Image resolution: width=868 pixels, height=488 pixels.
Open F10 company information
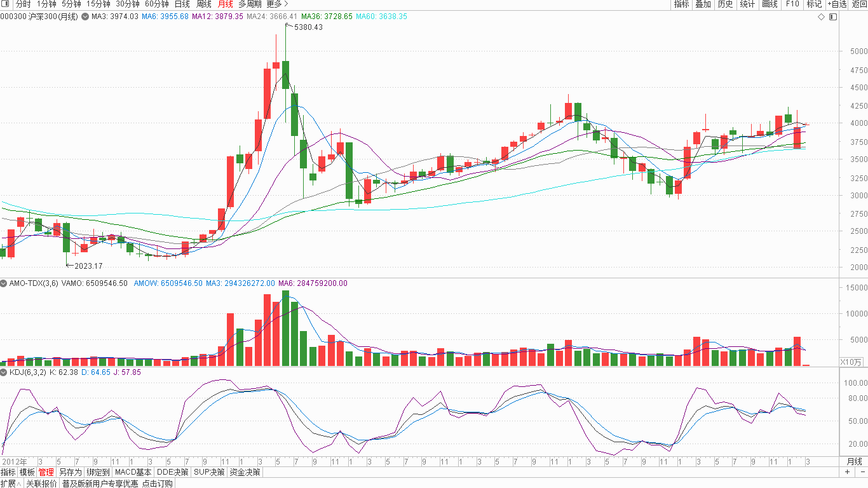pos(792,4)
